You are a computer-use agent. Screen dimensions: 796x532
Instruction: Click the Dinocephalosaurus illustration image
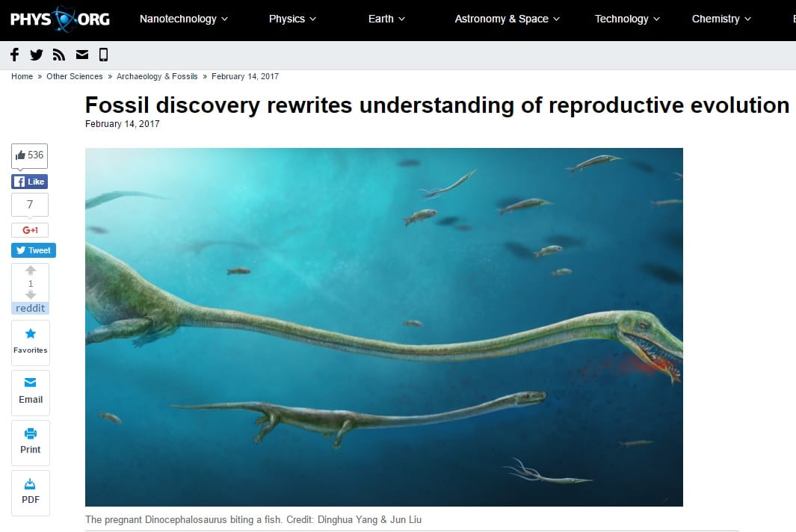[383, 327]
